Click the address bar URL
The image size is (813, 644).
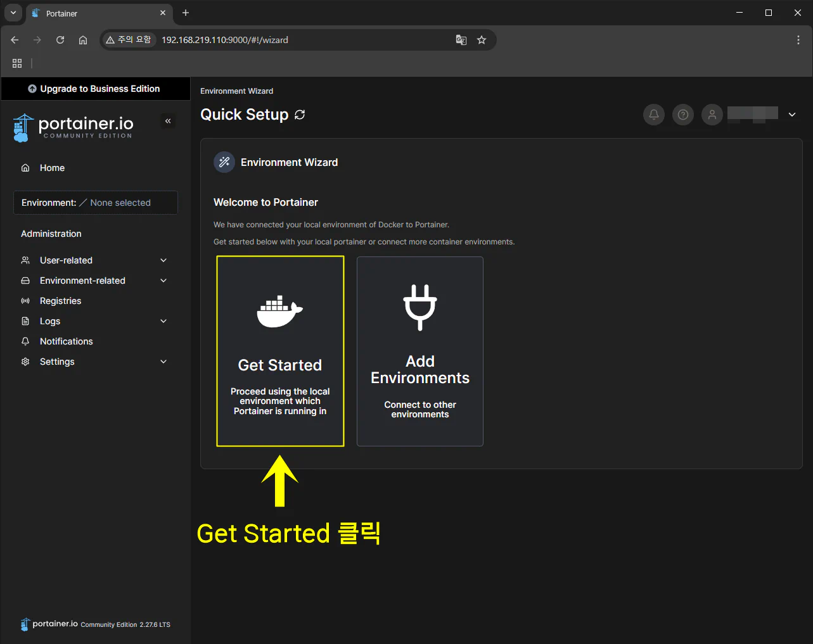225,40
